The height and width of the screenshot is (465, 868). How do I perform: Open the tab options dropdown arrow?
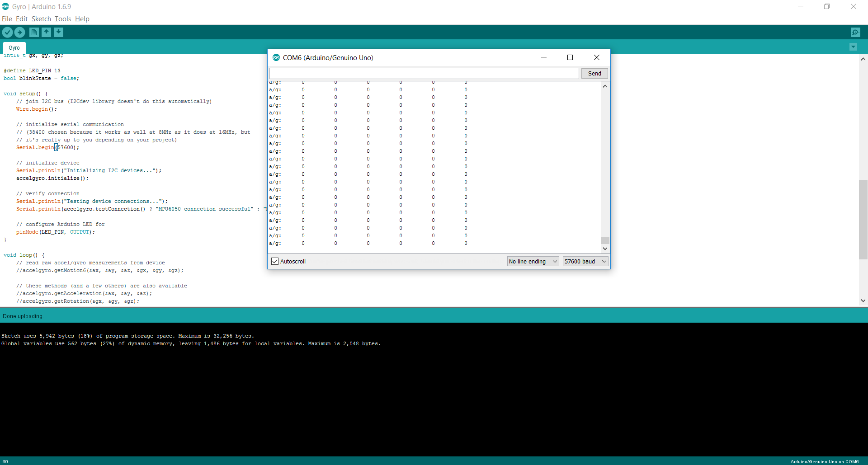[x=853, y=47]
